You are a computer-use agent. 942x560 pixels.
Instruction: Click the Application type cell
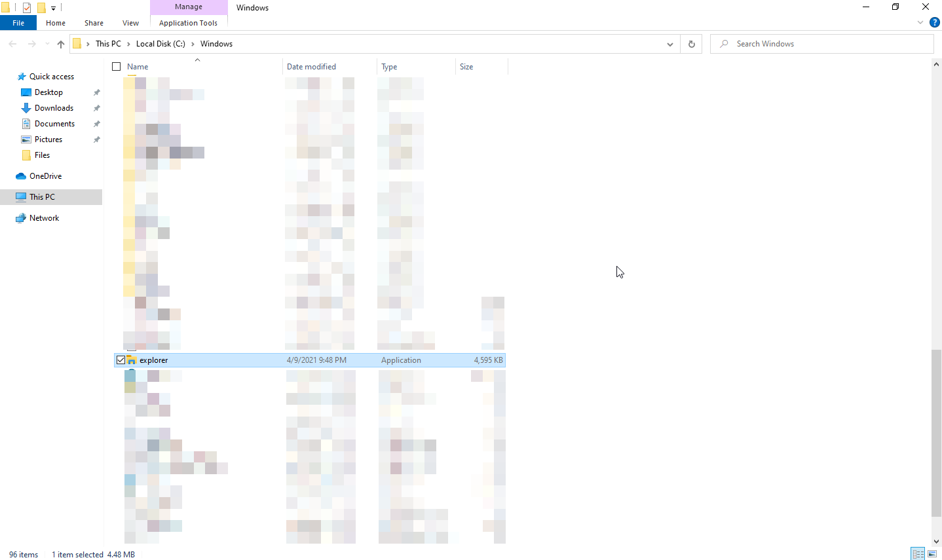click(401, 360)
